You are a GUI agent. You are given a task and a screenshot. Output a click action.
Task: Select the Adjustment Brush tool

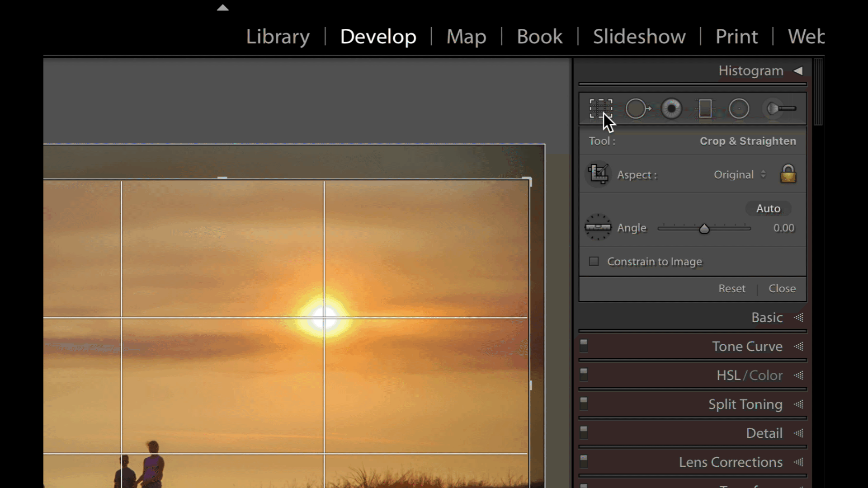click(778, 108)
